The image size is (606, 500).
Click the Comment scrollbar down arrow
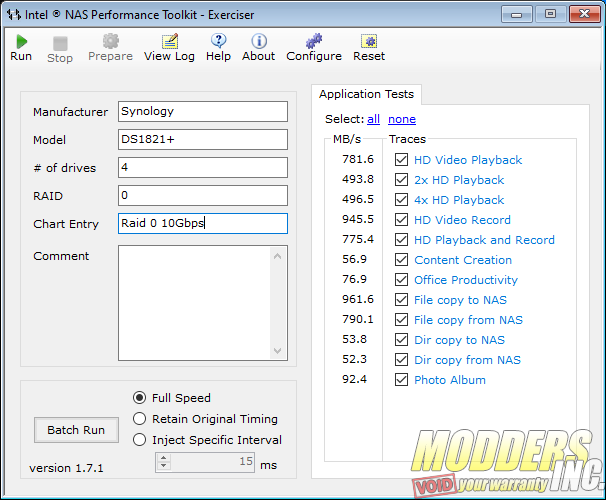tap(277, 350)
